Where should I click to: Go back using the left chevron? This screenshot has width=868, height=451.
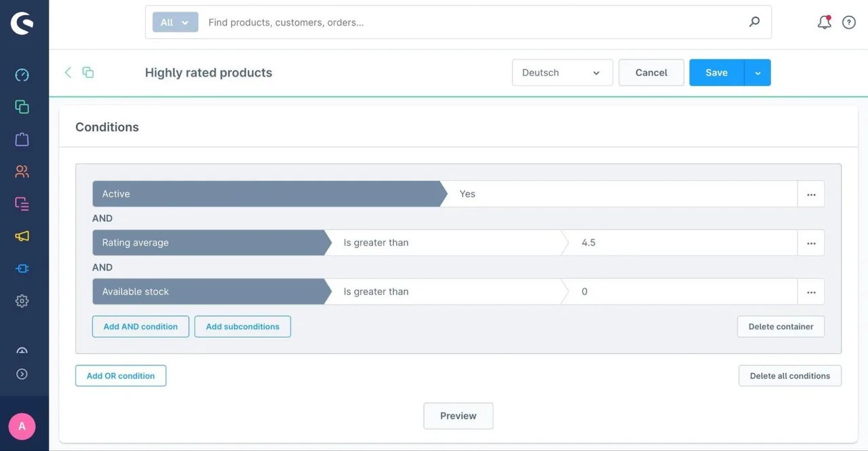(68, 73)
